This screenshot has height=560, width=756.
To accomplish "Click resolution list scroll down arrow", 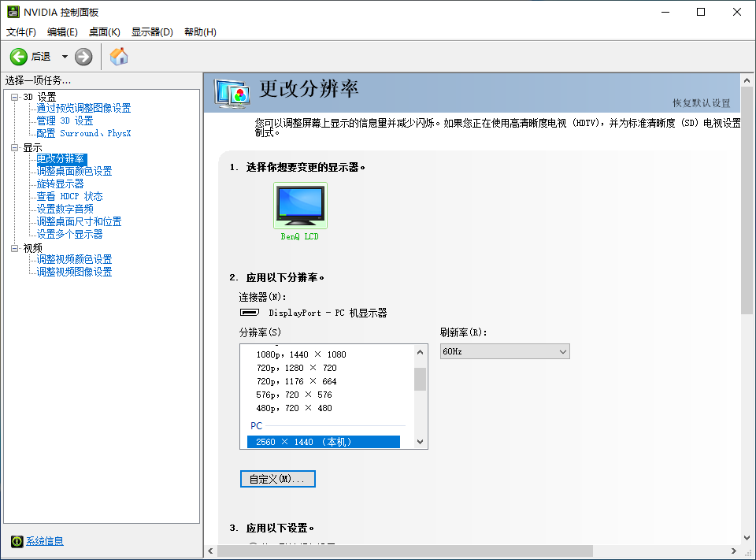I will 421,442.
